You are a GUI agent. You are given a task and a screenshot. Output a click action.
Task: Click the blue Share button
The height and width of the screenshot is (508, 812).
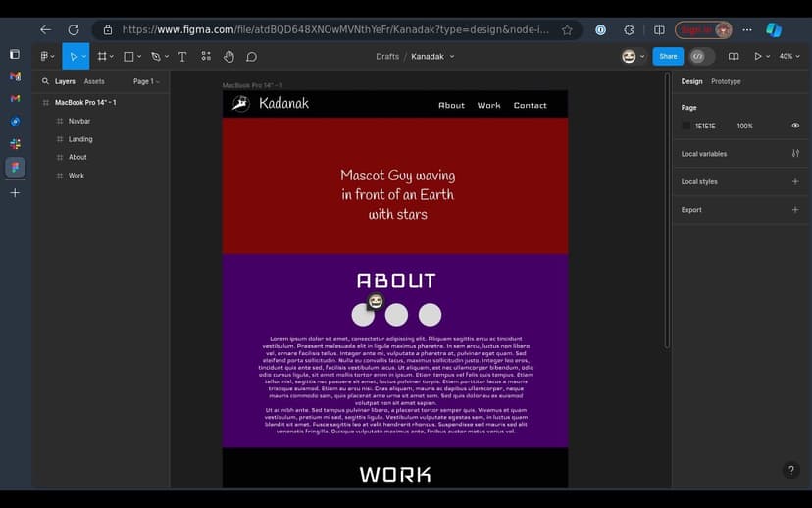click(668, 57)
